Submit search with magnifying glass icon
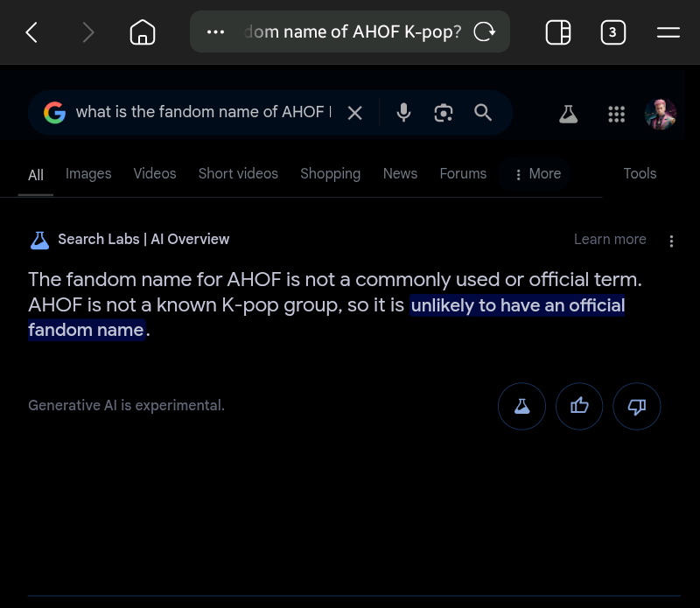Viewport: 700px width, 608px height. pos(483,113)
